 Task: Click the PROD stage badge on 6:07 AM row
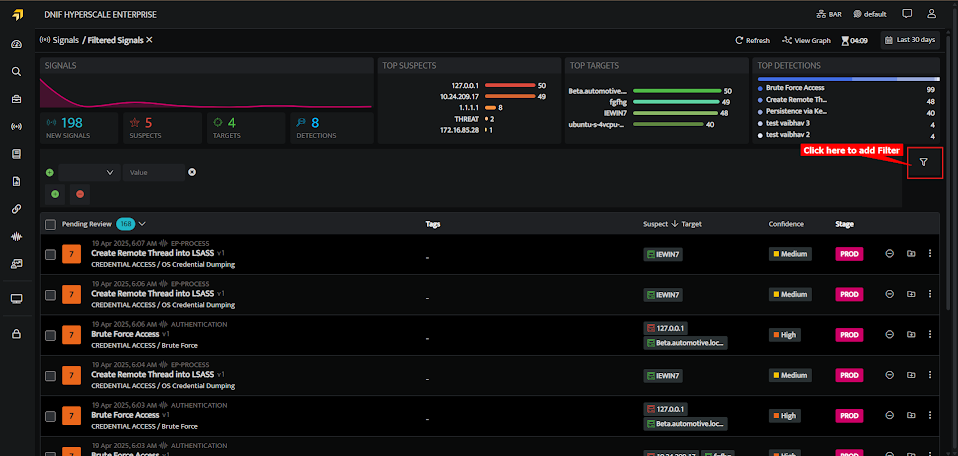coord(849,254)
